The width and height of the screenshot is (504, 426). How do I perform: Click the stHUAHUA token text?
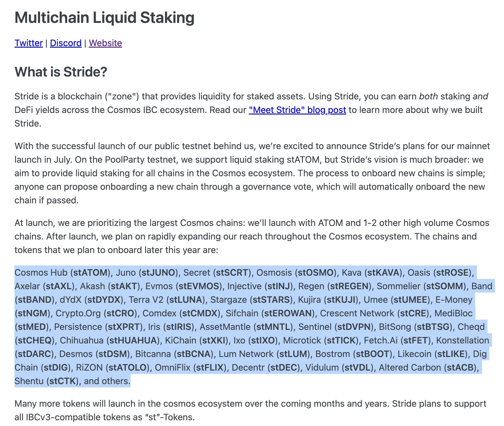133,340
